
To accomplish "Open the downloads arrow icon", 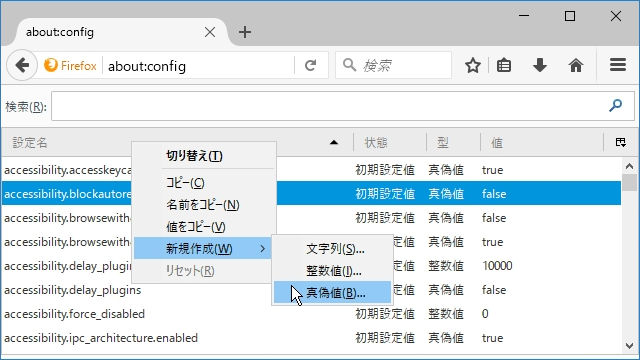I will click(540, 65).
